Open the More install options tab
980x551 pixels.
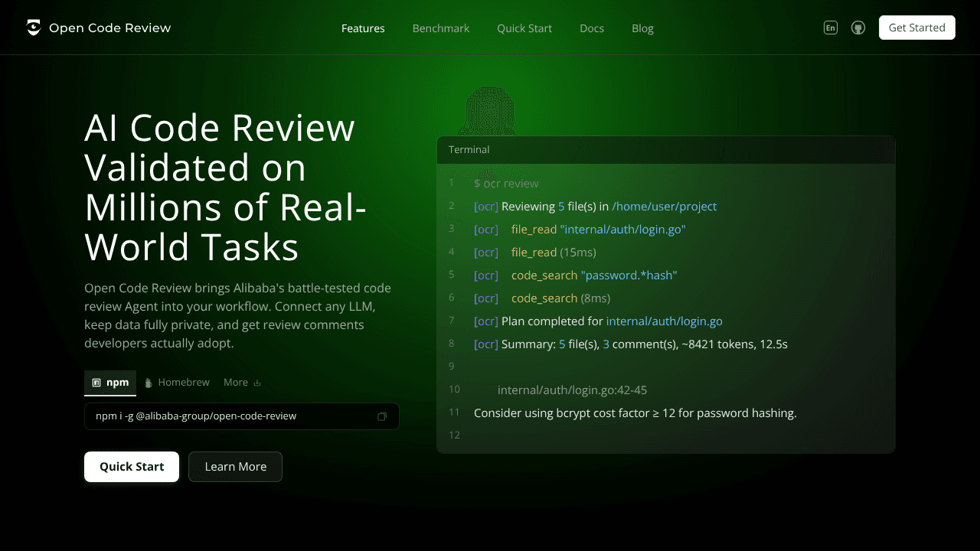[242, 383]
